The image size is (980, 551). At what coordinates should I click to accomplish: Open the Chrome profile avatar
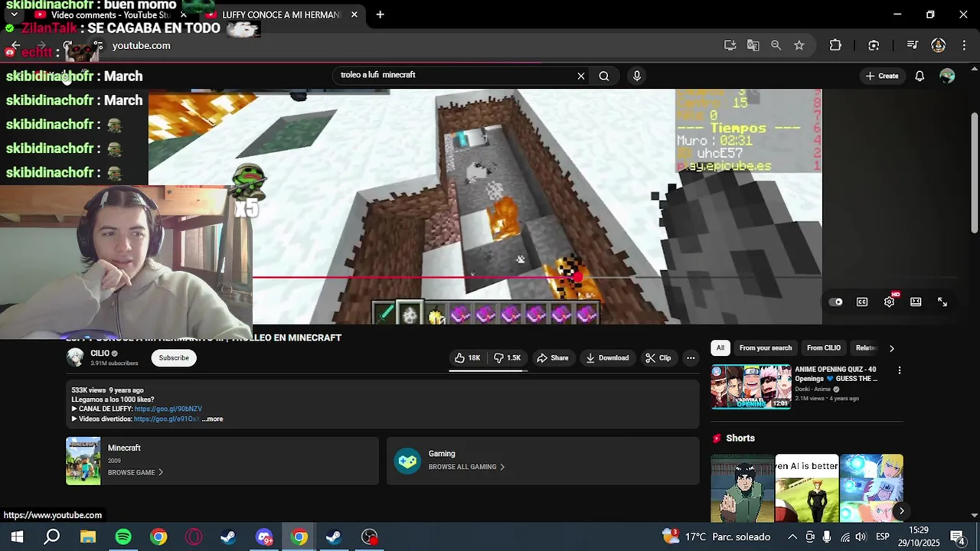[938, 45]
